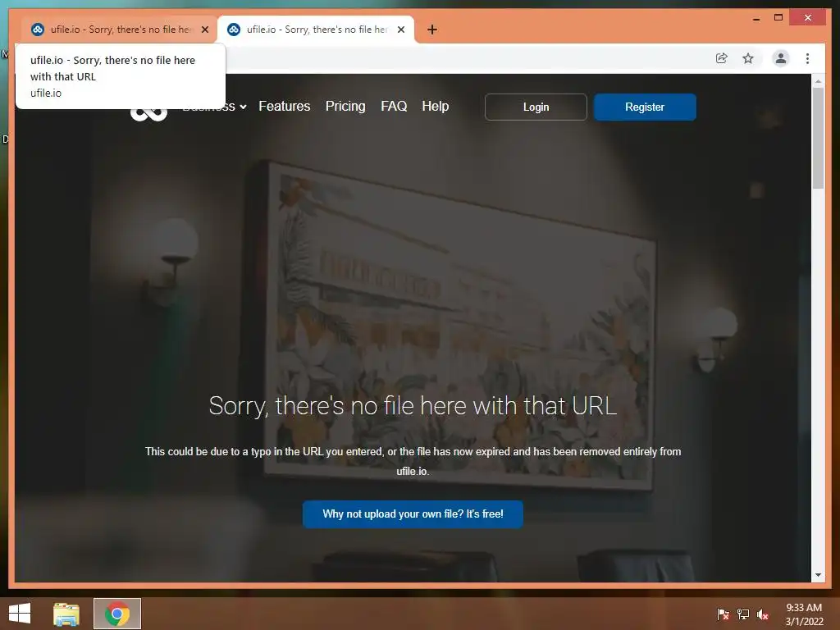
Task: Expand the Business dropdown chevron
Action: tap(243, 107)
